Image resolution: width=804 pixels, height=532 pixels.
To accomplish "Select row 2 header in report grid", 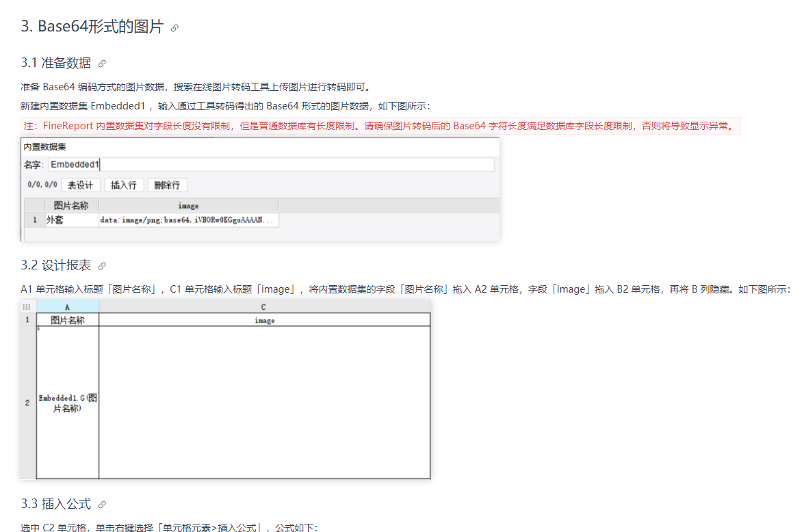I will click(27, 403).
